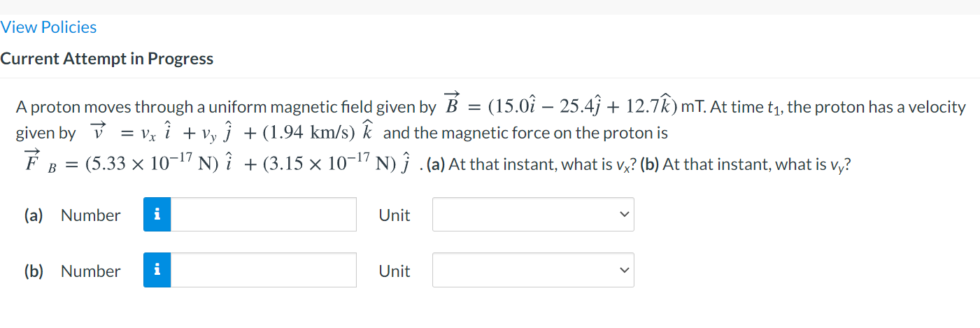Open the Unit dropdown for part (b)

(532, 271)
